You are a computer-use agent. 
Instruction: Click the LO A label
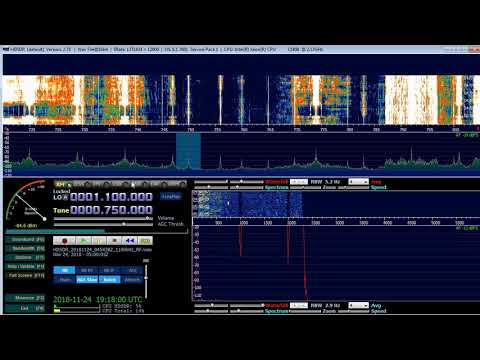[x=60, y=197]
